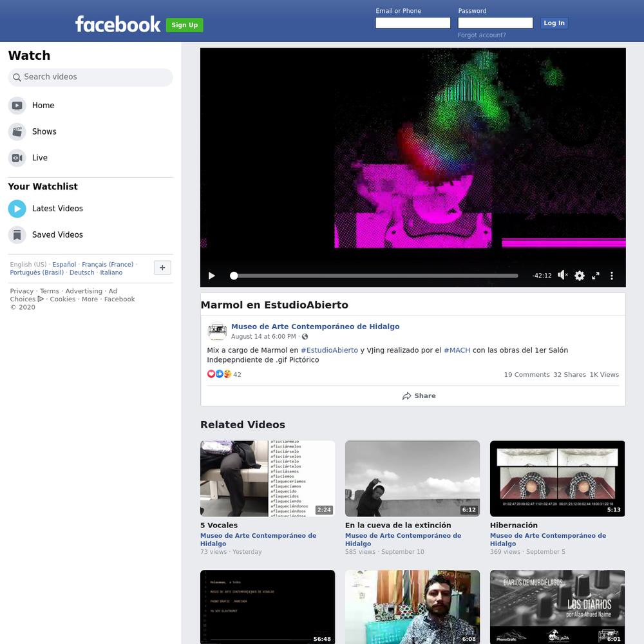Image resolution: width=644 pixels, height=644 pixels.
Task: Focus the Password input field
Action: [495, 23]
